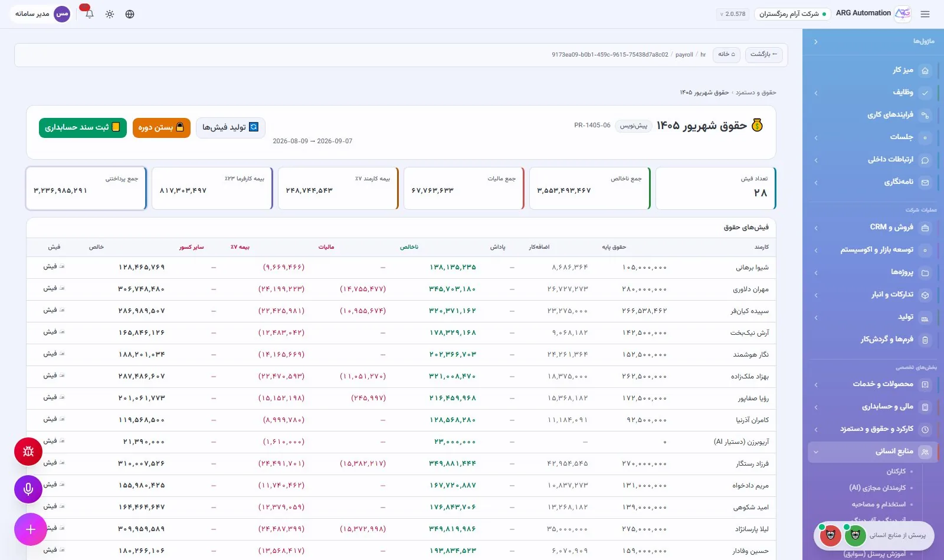Expand the توسعه بازار و اکوسیستم chevron

tap(816, 251)
